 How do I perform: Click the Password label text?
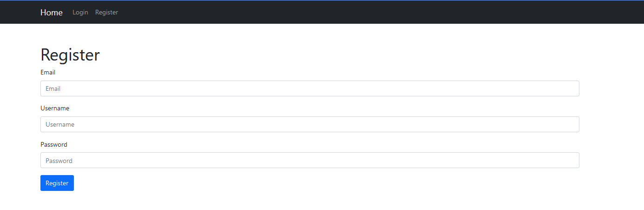[x=54, y=144]
